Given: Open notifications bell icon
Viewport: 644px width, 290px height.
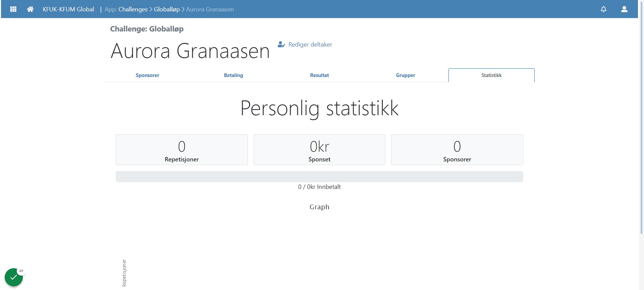Looking at the screenshot, I should tap(603, 9).
